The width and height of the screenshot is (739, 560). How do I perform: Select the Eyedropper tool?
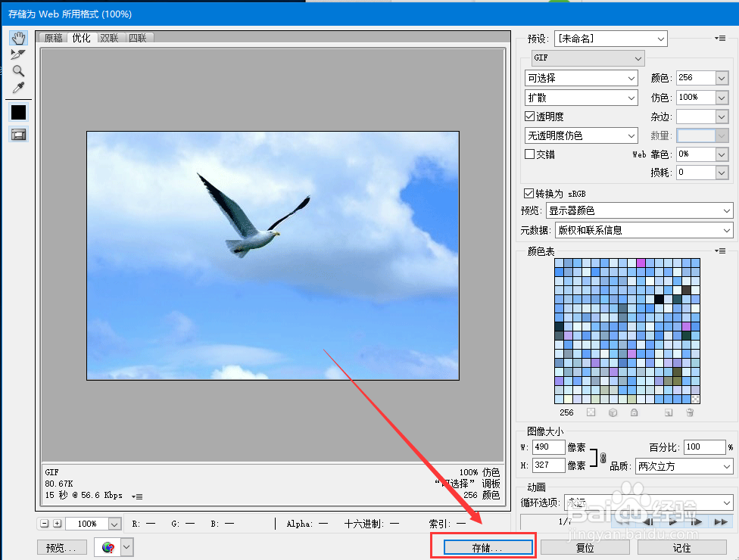[x=18, y=88]
